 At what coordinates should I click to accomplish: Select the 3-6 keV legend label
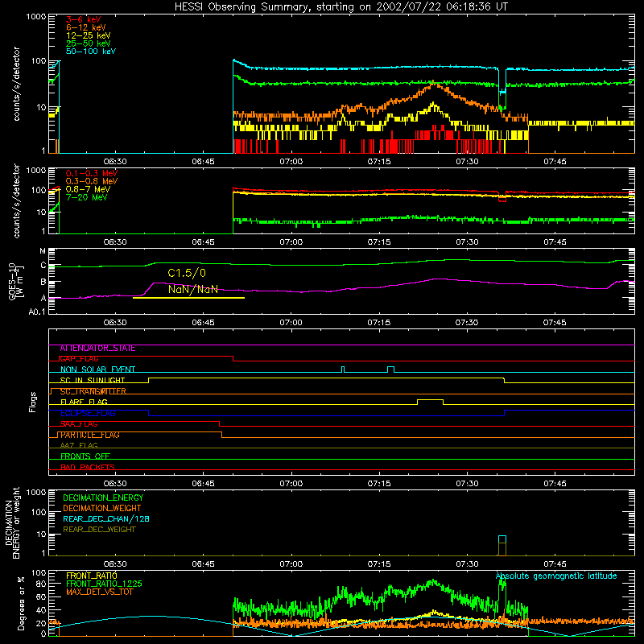coord(84,19)
